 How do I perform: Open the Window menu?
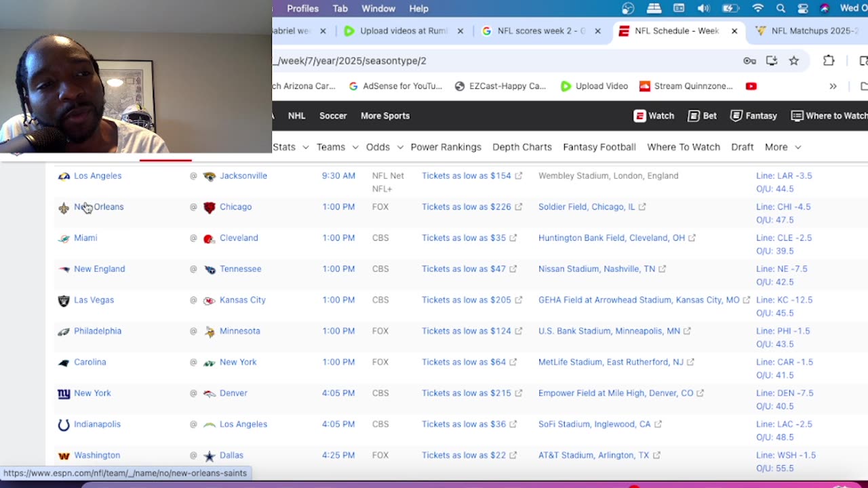pyautogui.click(x=378, y=8)
